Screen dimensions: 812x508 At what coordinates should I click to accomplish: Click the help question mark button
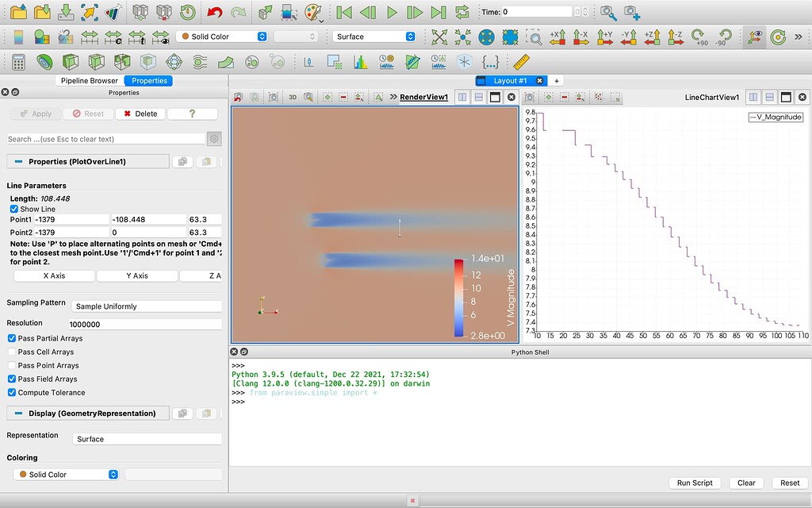pos(192,114)
